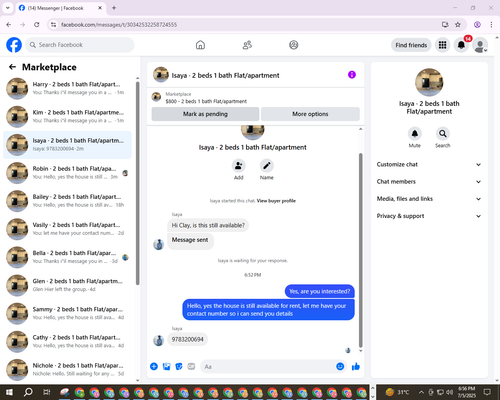
Task: Open the Windows notification center icon
Action: (x=487, y=392)
